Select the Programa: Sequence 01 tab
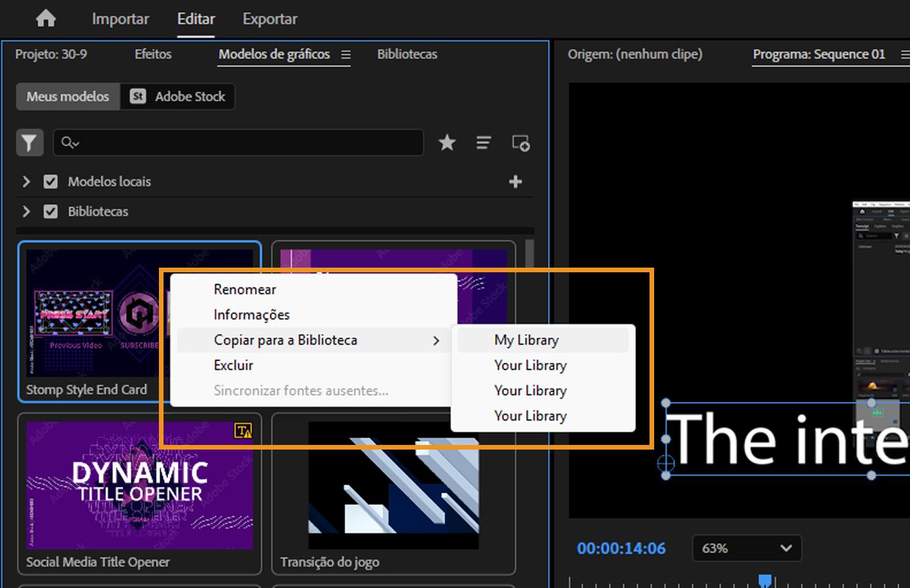 [x=819, y=54]
